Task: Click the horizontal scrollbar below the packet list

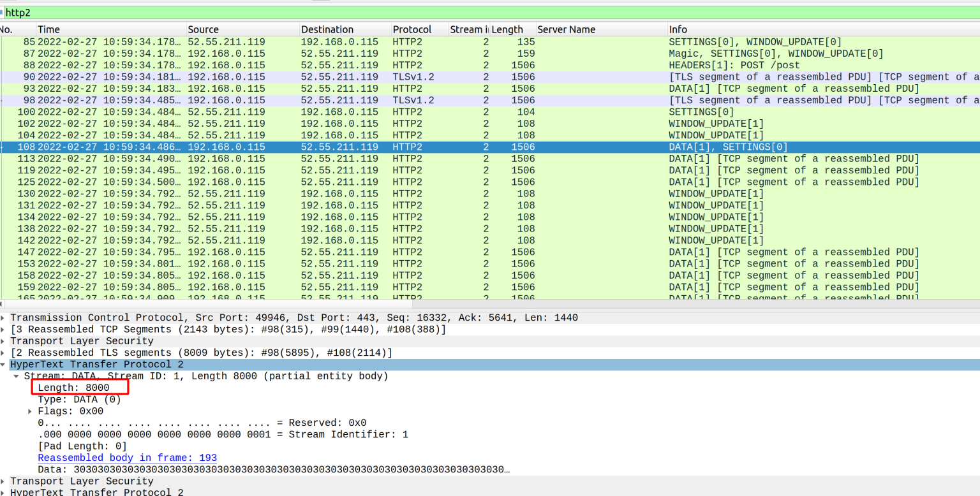Action: coord(447,304)
